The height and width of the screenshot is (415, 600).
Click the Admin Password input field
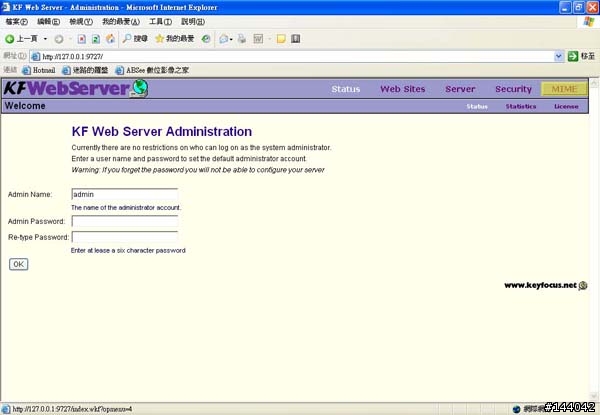(125, 221)
